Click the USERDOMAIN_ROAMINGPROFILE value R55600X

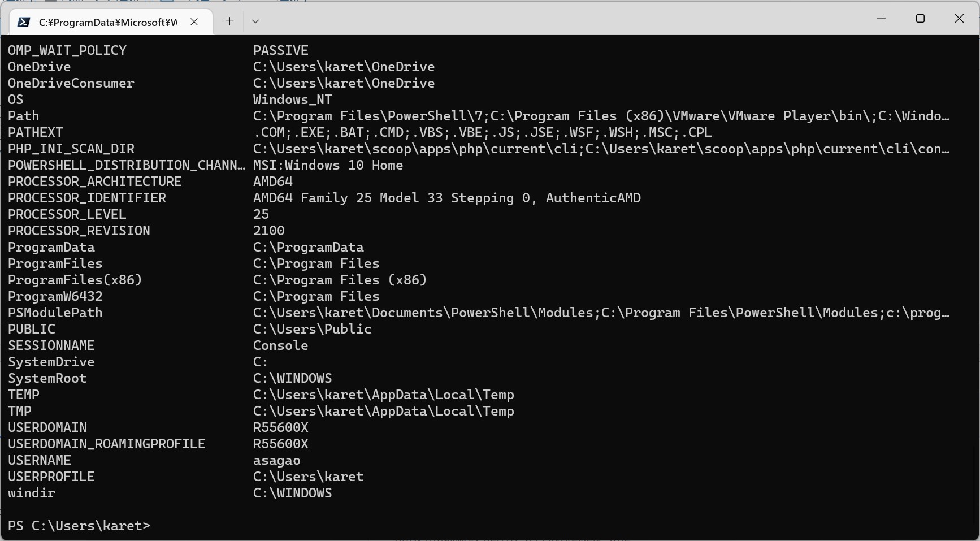tap(281, 444)
